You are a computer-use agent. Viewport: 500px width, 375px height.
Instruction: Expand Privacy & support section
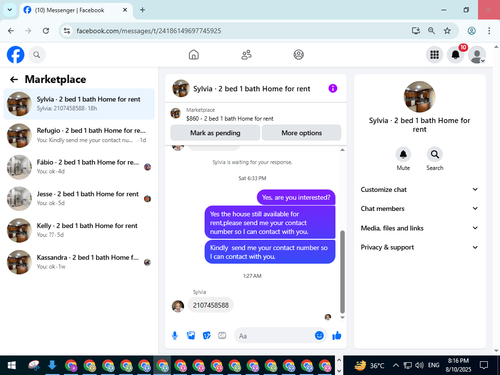[x=419, y=247]
